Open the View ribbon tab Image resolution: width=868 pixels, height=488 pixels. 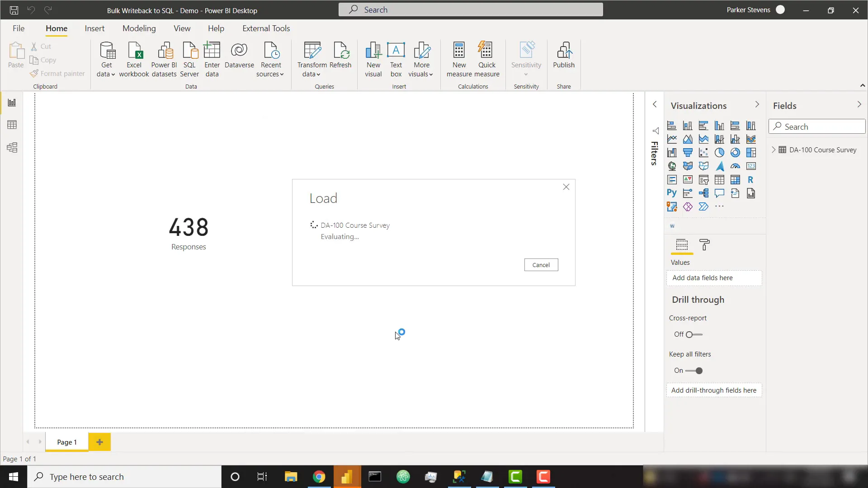point(182,28)
